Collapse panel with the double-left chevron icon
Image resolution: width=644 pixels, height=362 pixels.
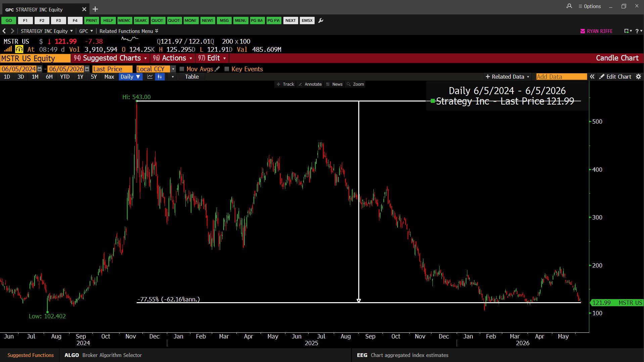592,77
